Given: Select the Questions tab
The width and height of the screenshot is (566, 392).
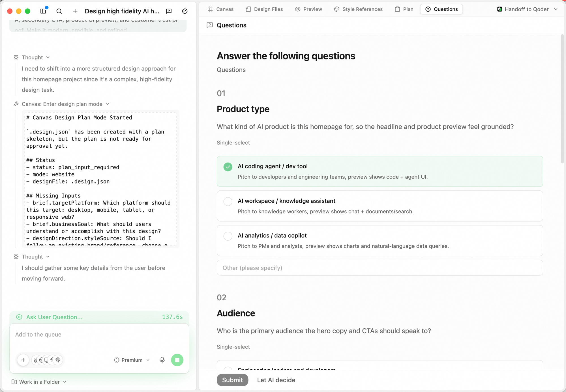Looking at the screenshot, I should point(441,9).
